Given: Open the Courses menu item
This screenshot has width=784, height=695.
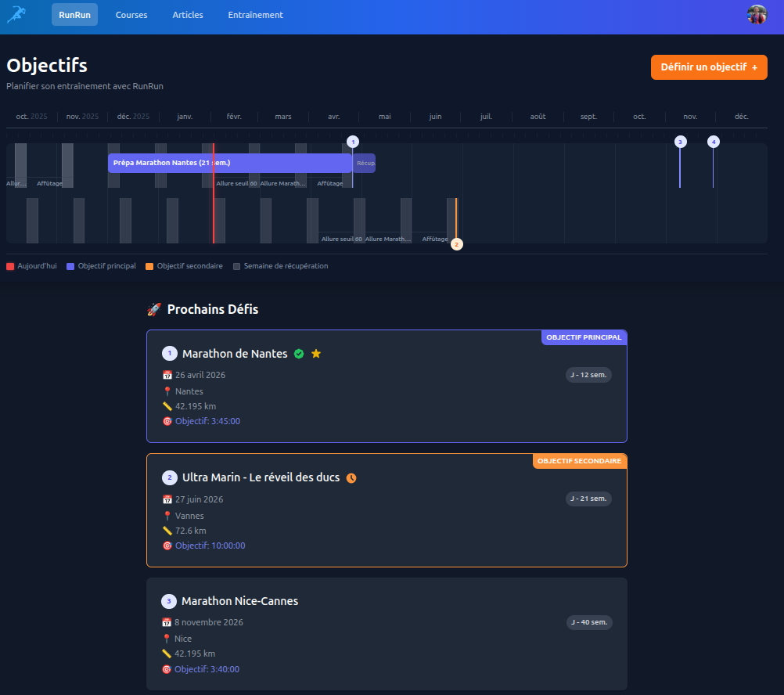Looking at the screenshot, I should 131,15.
